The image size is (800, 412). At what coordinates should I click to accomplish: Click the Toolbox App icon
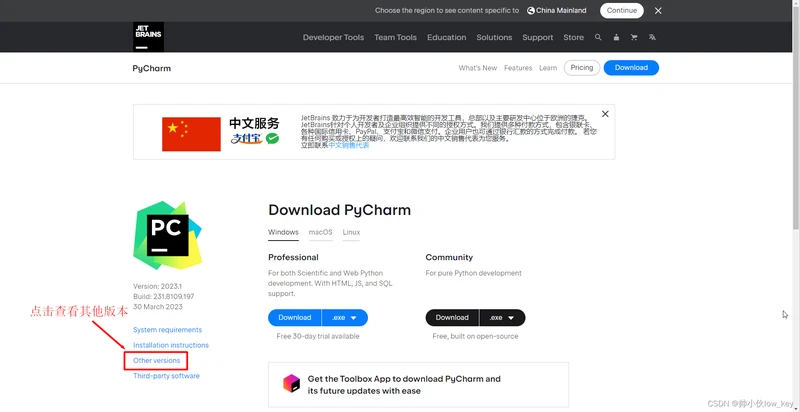[292, 383]
